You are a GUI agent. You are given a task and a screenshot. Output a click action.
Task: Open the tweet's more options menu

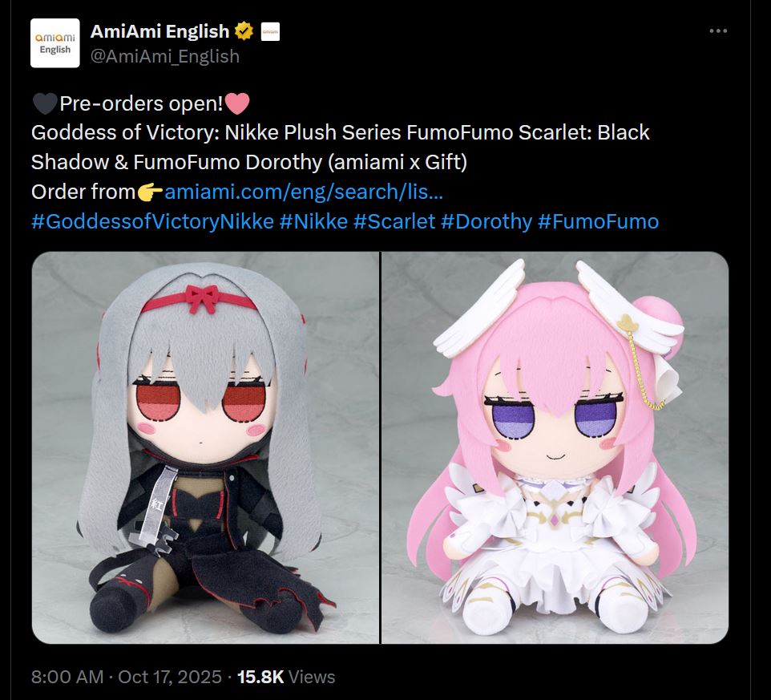718,31
